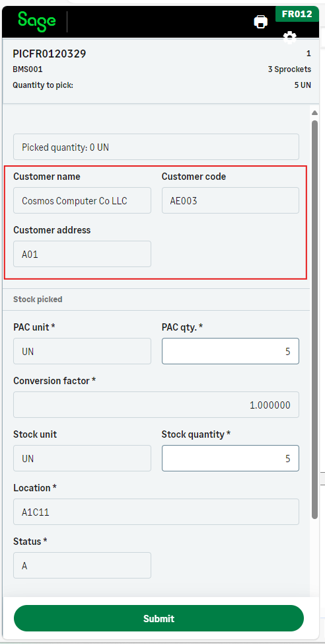325x644 pixels.
Task: Click the Customer address label
Action: click(52, 230)
